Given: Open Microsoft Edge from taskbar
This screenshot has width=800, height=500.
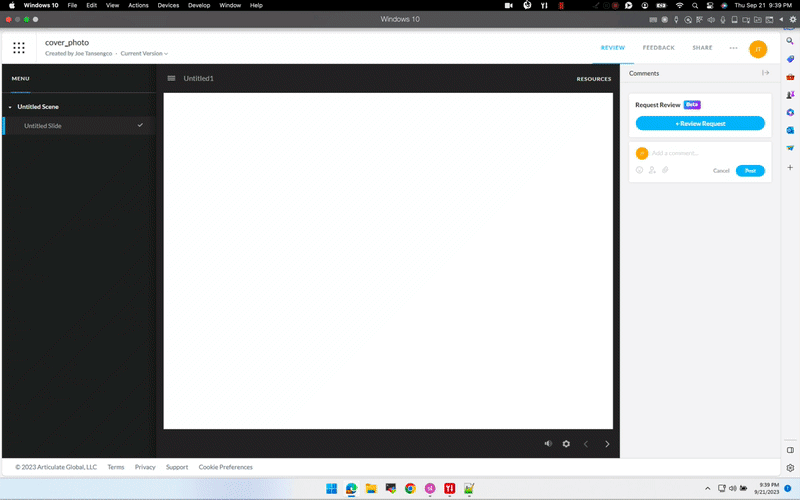Looking at the screenshot, I should point(351,488).
